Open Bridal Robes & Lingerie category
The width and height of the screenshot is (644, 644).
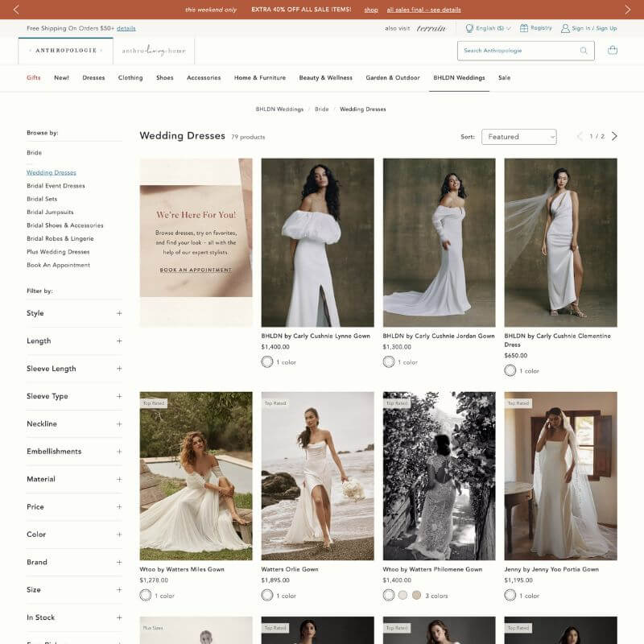click(x=60, y=238)
